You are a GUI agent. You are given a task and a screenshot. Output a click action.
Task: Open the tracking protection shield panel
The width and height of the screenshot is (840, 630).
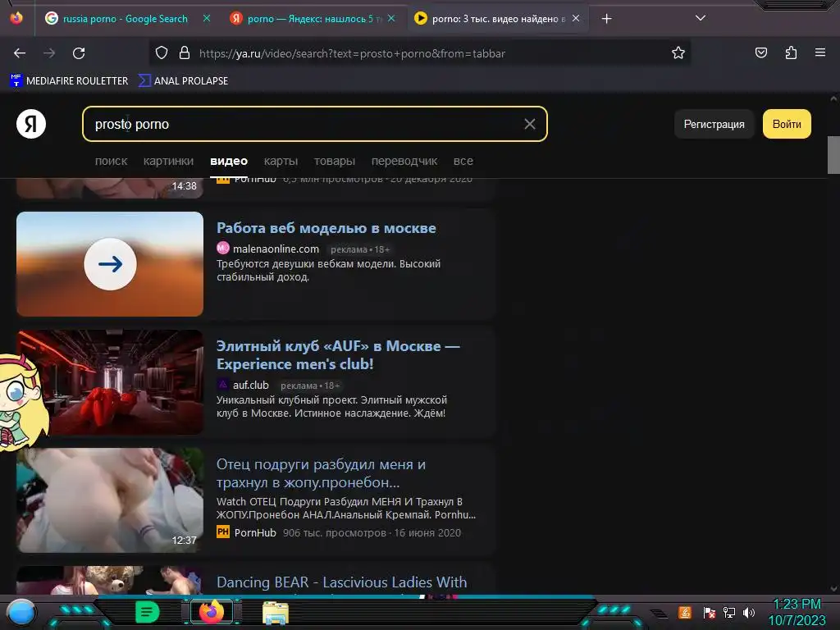[162, 53]
